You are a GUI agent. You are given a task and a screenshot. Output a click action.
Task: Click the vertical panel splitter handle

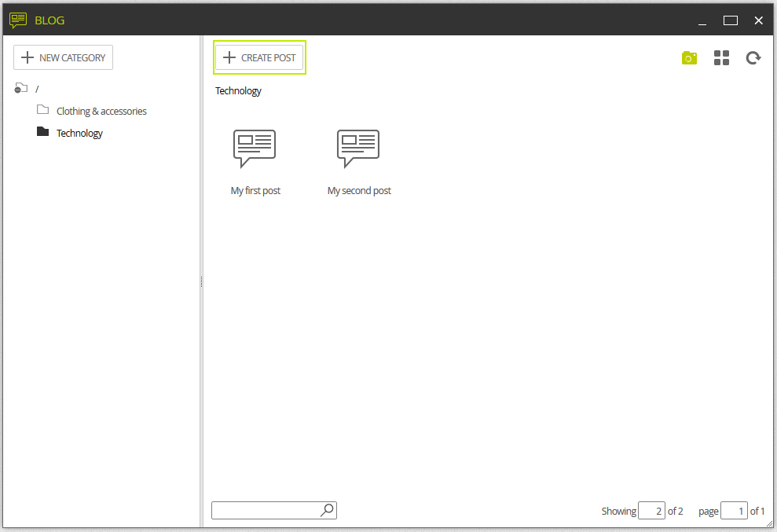[x=201, y=281]
